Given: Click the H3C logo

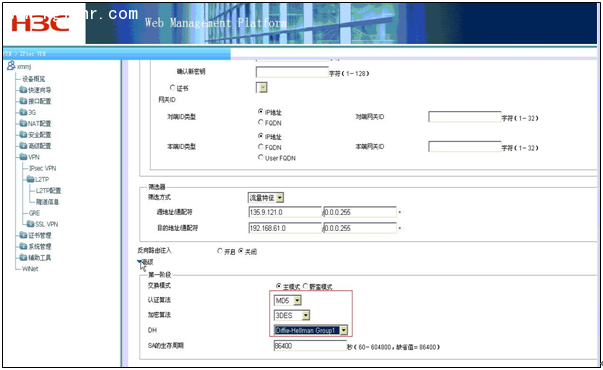Looking at the screenshot, I should (x=40, y=23).
